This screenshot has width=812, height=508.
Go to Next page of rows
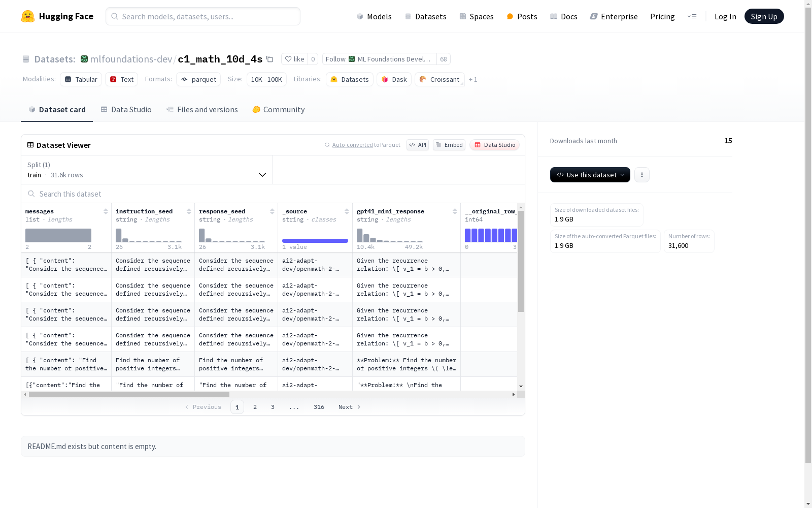tap(350, 407)
